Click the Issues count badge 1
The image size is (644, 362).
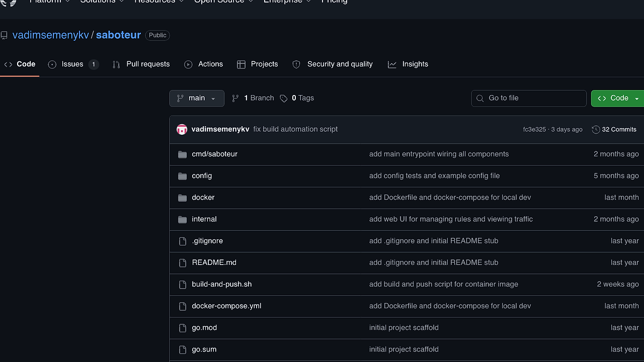click(93, 64)
